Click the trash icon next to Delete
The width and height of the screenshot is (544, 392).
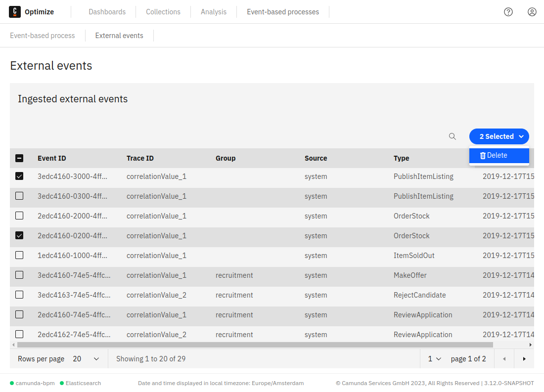(x=483, y=155)
